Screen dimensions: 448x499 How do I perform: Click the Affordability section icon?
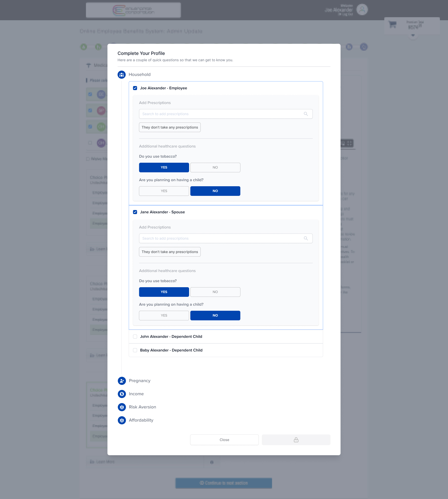pyautogui.click(x=121, y=420)
